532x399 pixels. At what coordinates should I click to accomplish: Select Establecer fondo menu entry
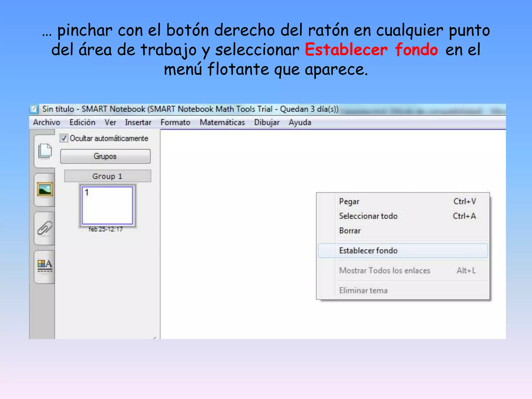click(x=403, y=250)
